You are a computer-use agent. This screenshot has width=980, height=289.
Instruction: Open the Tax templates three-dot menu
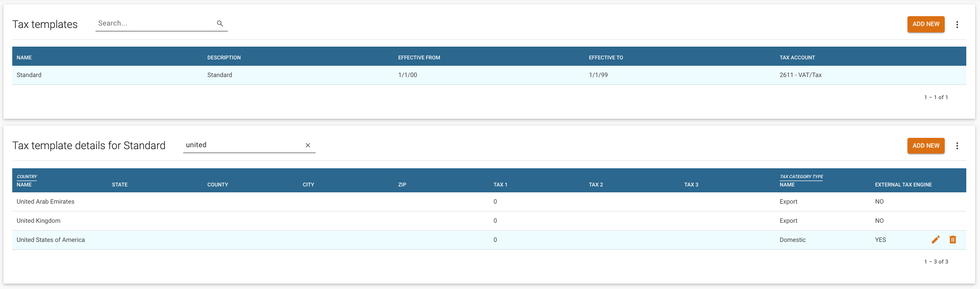[x=957, y=25]
